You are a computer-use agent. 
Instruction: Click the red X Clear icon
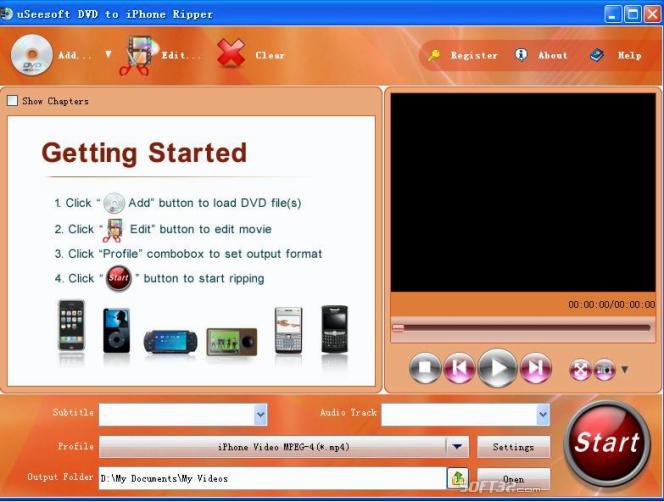[231, 53]
